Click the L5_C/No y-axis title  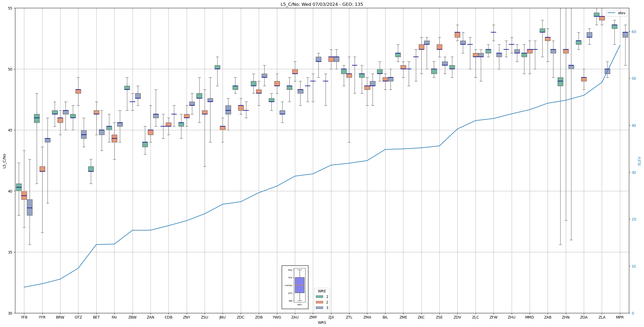pos(4,161)
